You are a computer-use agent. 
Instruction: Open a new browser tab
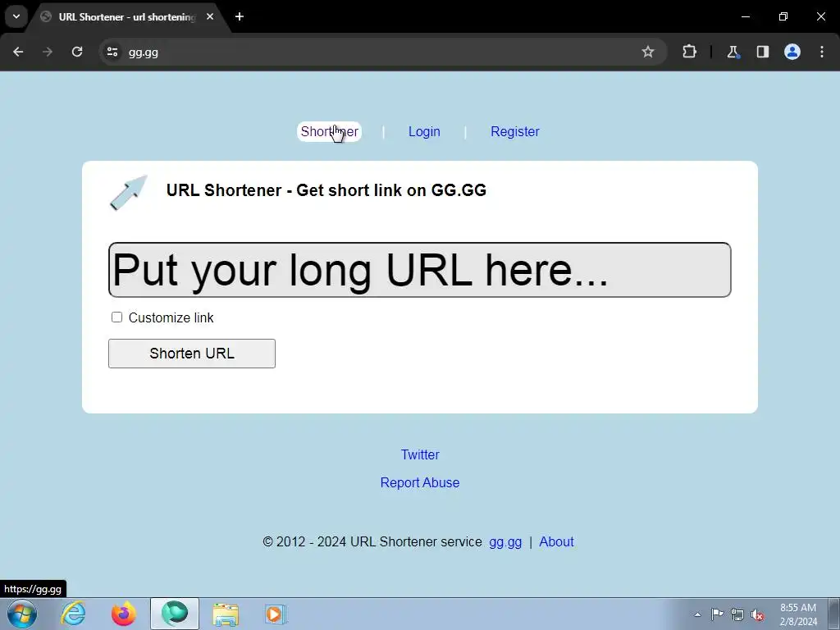tap(240, 16)
